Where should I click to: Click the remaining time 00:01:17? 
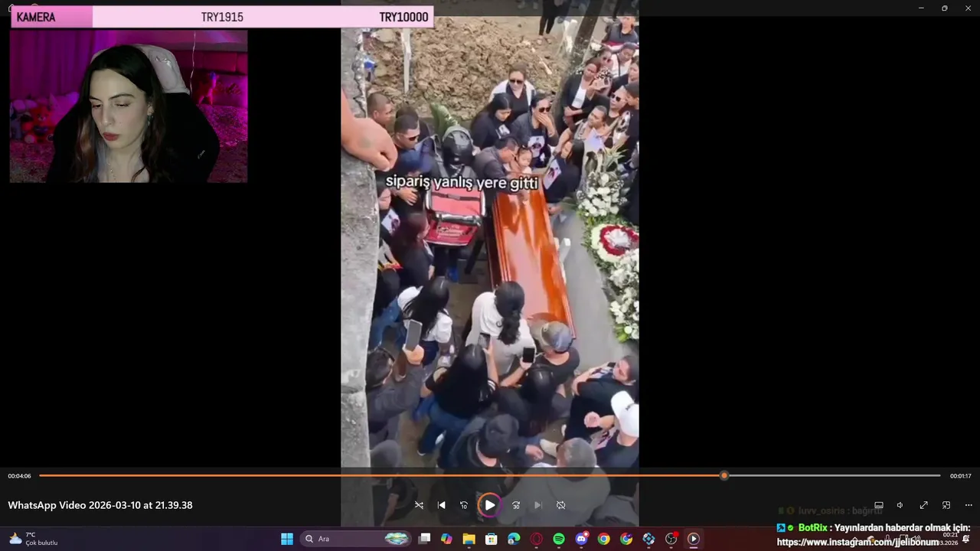pos(960,476)
